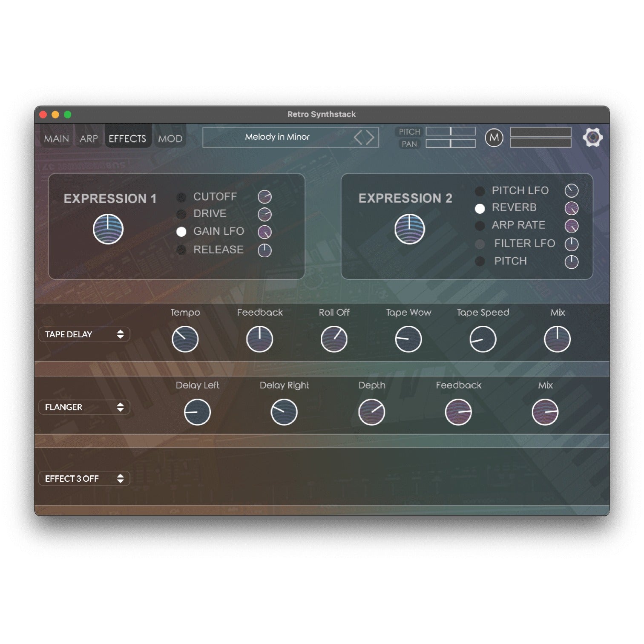Click the EXPRESSION 2 title

coord(405,198)
